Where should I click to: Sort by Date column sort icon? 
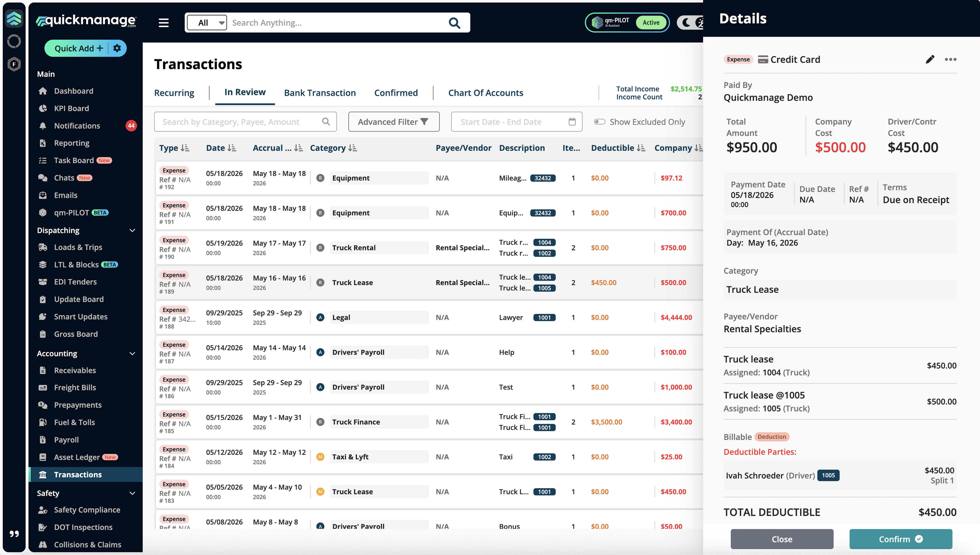tap(232, 148)
